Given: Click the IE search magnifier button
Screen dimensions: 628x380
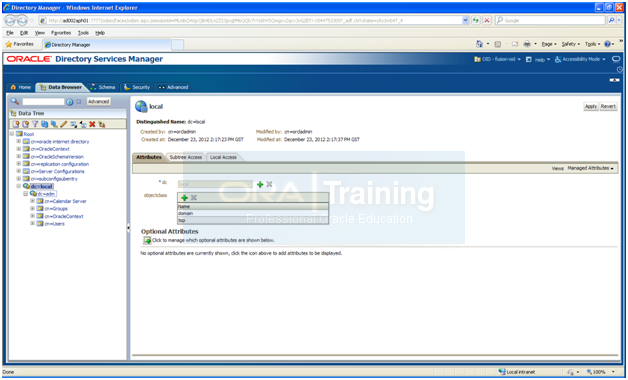Looking at the screenshot, I should click(611, 20).
